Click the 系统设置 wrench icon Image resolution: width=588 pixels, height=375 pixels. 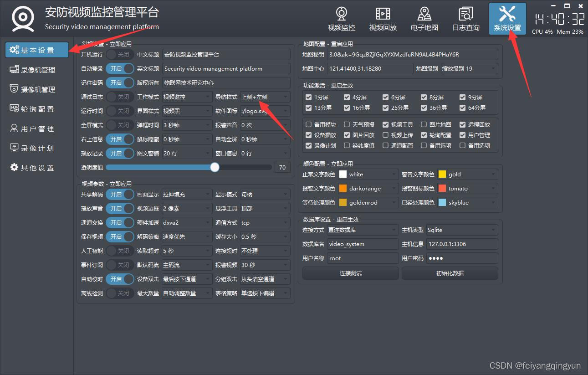point(507,14)
